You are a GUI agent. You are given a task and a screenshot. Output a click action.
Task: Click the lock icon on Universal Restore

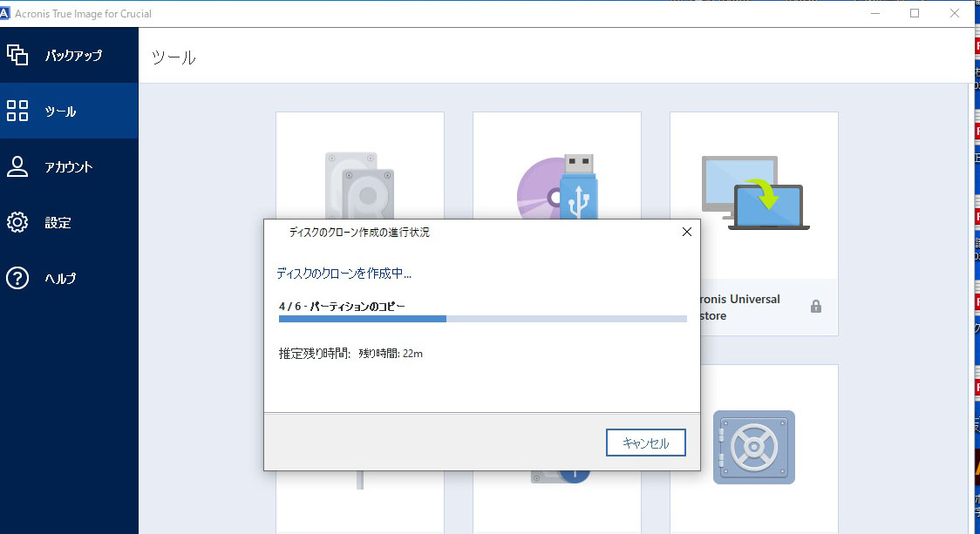[815, 306]
